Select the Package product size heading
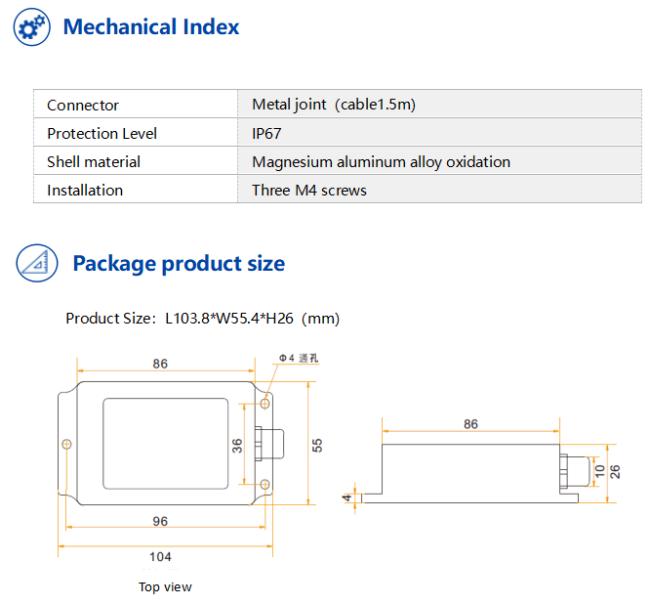 click(179, 264)
